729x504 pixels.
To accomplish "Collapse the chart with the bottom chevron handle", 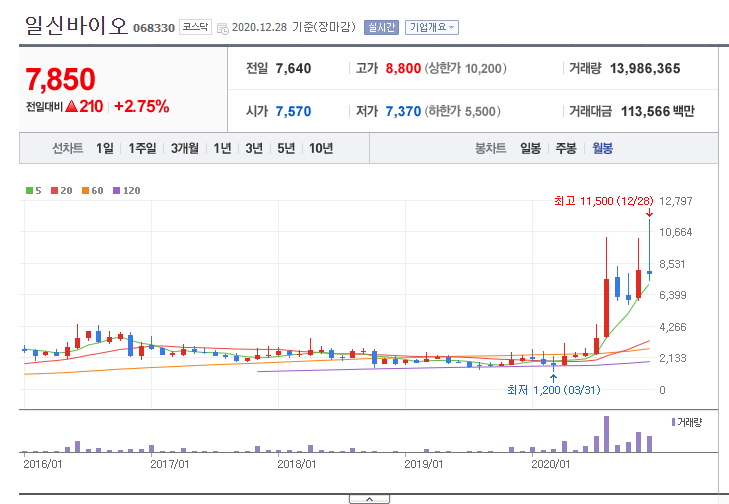I will click(x=369, y=499).
